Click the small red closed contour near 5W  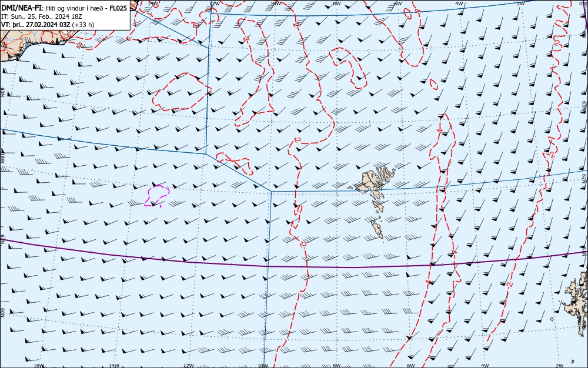point(433,84)
